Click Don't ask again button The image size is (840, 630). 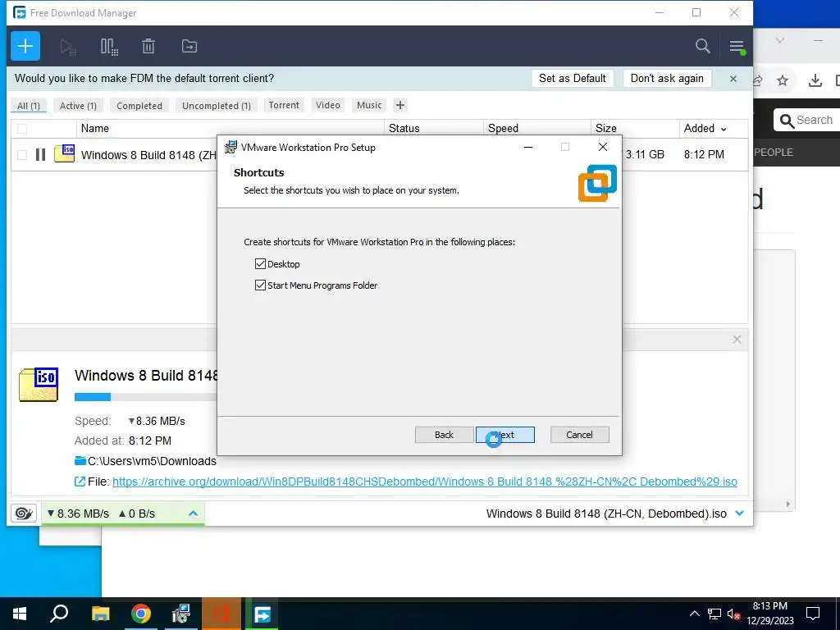click(x=667, y=78)
